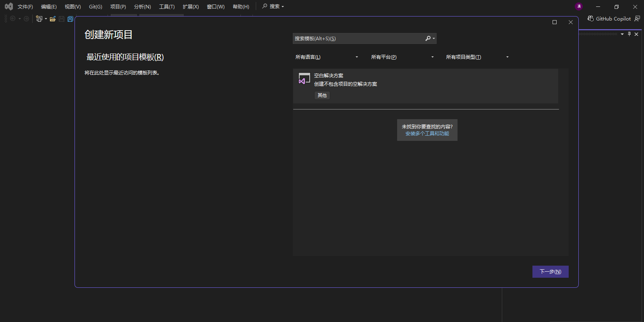
Task: Click the open file folder icon
Action: click(53, 19)
